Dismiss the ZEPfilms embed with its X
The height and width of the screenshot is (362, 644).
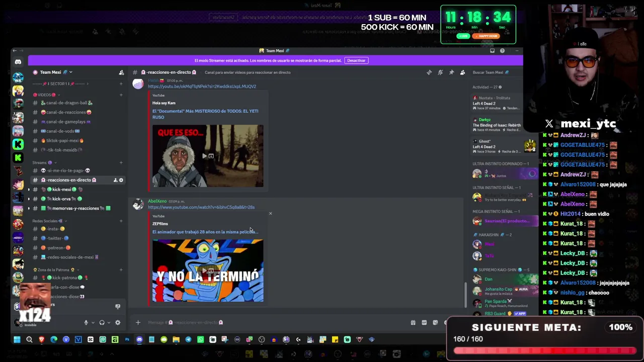[270, 214]
